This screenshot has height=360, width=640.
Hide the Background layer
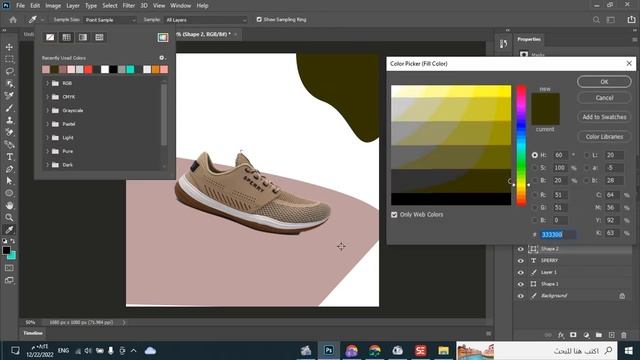point(520,296)
